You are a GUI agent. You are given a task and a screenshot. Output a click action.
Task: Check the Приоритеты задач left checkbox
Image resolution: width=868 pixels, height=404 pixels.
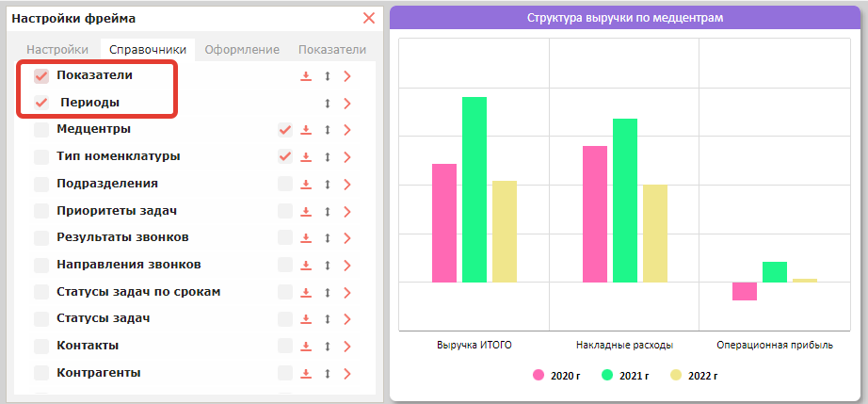41,211
